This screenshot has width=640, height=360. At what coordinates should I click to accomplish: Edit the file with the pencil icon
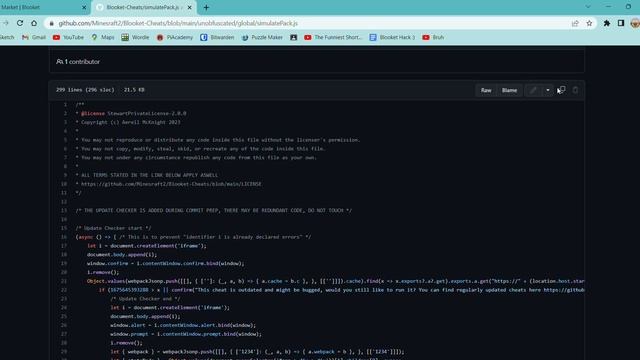click(x=533, y=90)
